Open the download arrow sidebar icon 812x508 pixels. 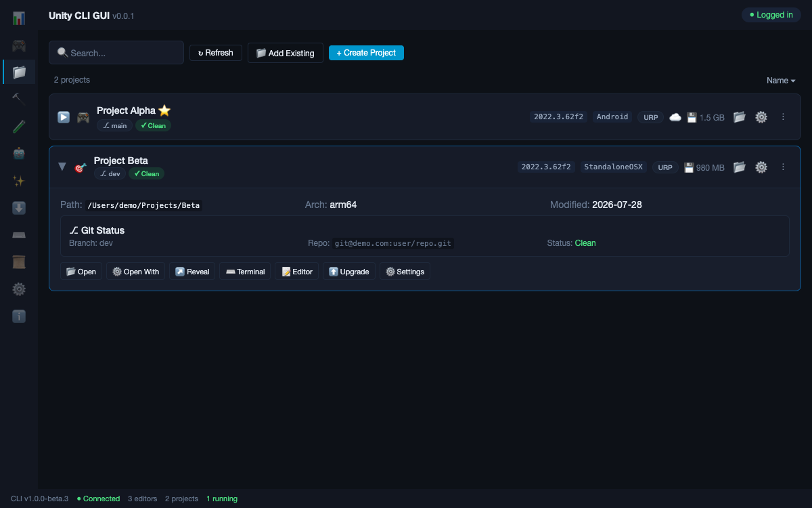tap(19, 208)
